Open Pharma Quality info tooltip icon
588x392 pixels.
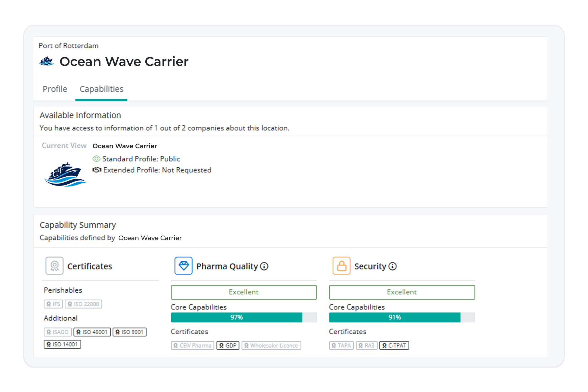point(264,267)
